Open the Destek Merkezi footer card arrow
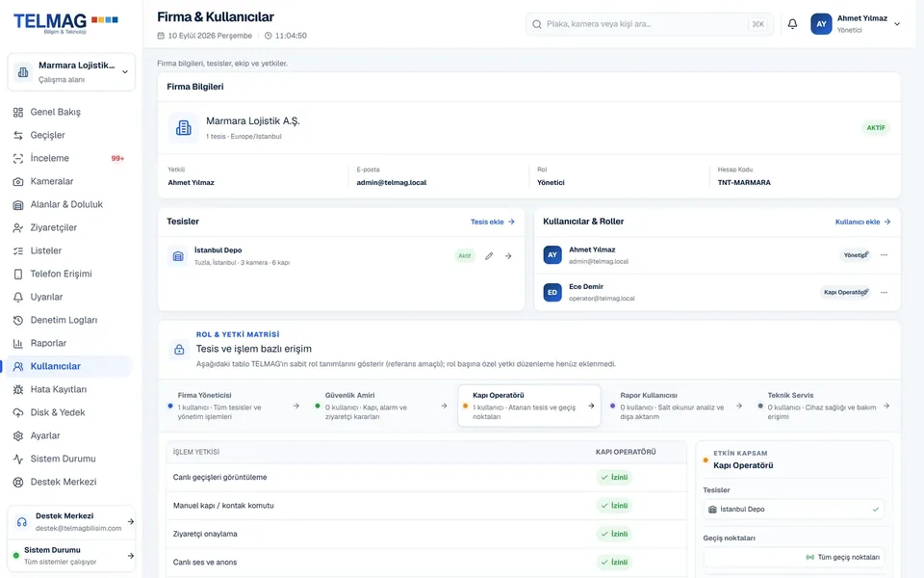This screenshot has height=578, width=924. click(131, 522)
